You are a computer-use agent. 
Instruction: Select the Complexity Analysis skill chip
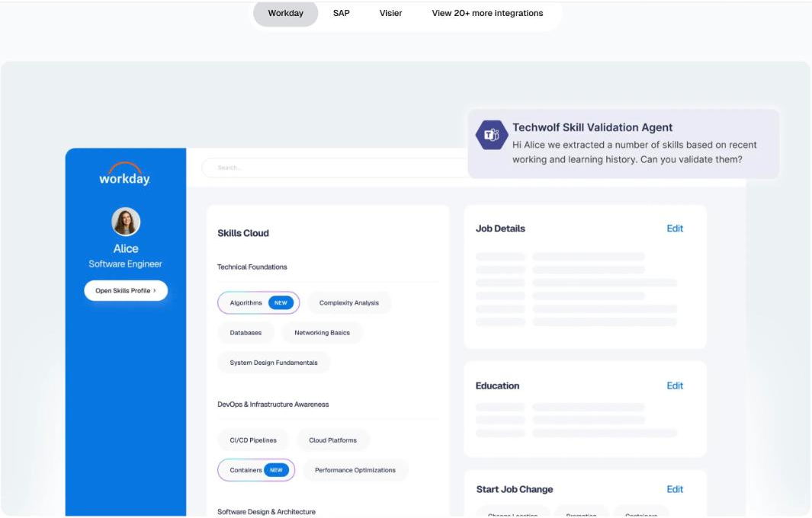pyautogui.click(x=349, y=302)
